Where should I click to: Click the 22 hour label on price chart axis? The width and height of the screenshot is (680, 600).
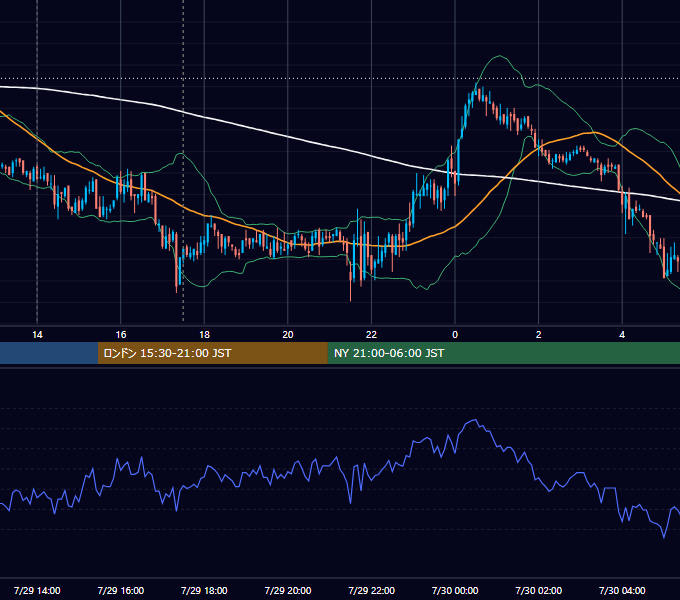(371, 335)
